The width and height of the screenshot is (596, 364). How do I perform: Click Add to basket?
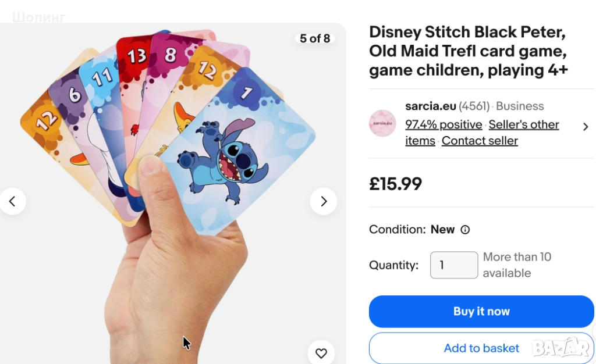(481, 348)
